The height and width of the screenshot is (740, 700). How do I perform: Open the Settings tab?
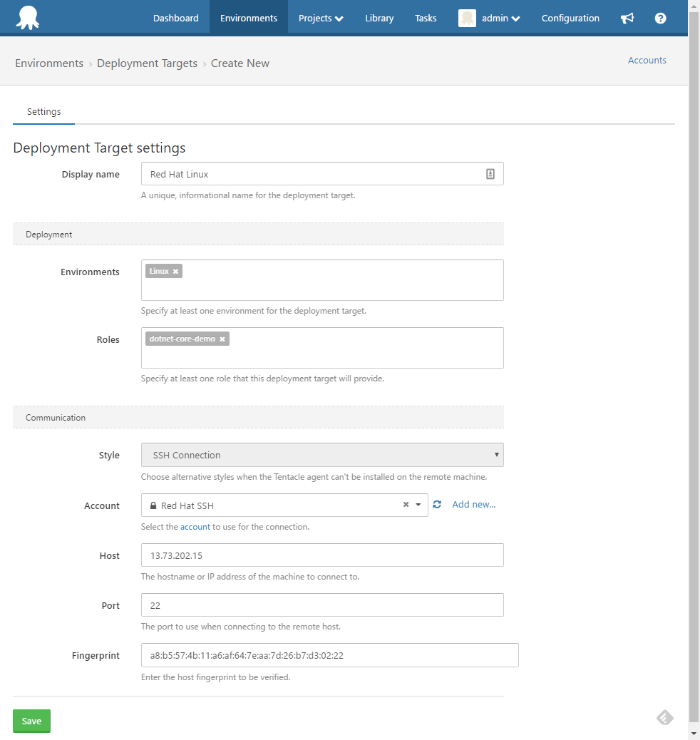coord(43,111)
